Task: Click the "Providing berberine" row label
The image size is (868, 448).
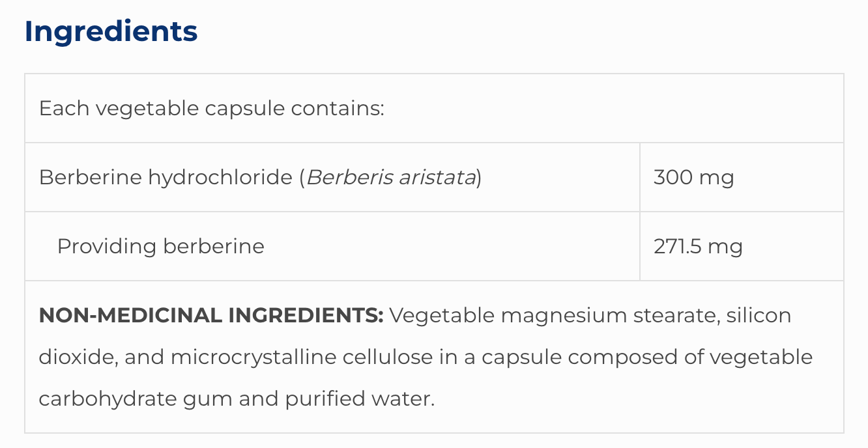Action: point(160,246)
